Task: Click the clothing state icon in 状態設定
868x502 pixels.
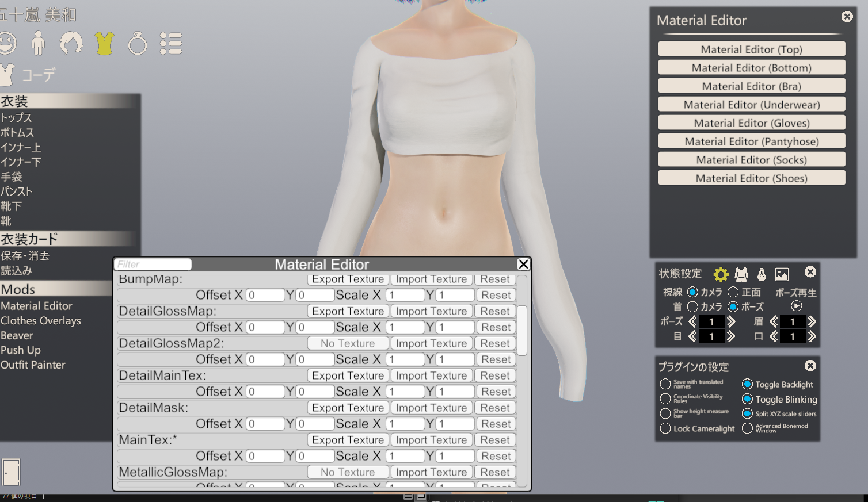Action: click(741, 274)
